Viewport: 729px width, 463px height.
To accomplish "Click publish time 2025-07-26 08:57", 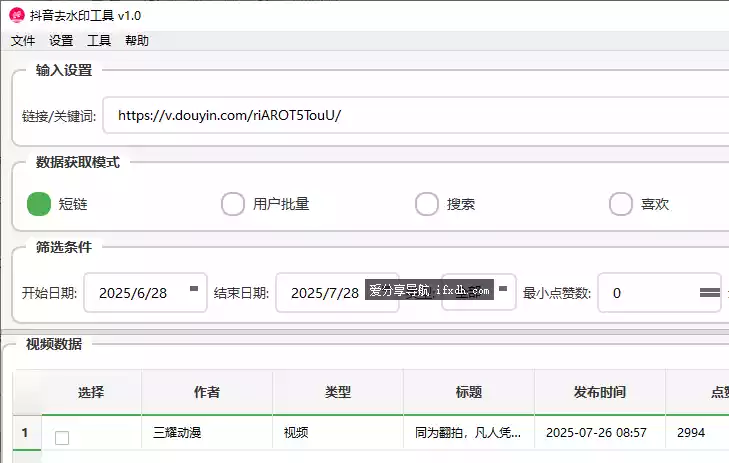I will pos(600,433).
